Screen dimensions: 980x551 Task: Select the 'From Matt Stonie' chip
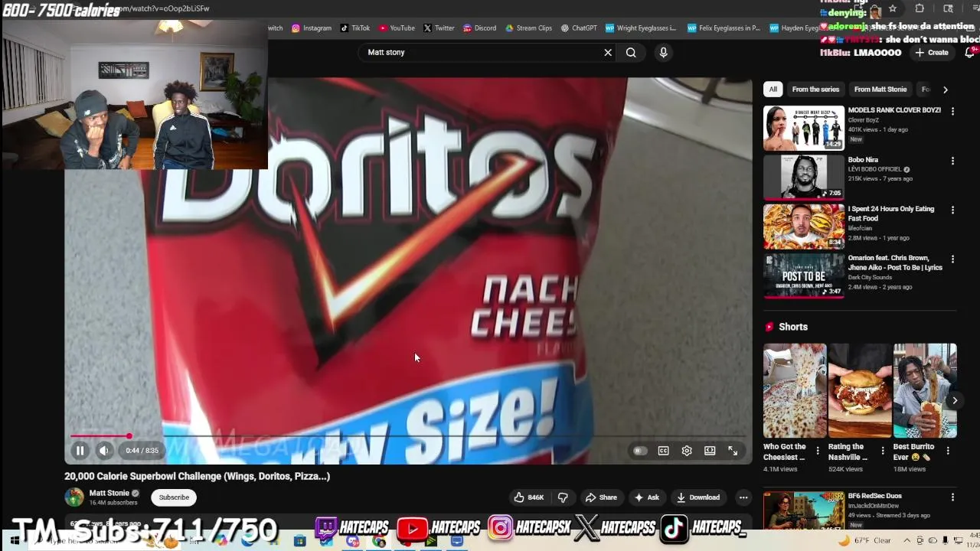click(x=880, y=90)
